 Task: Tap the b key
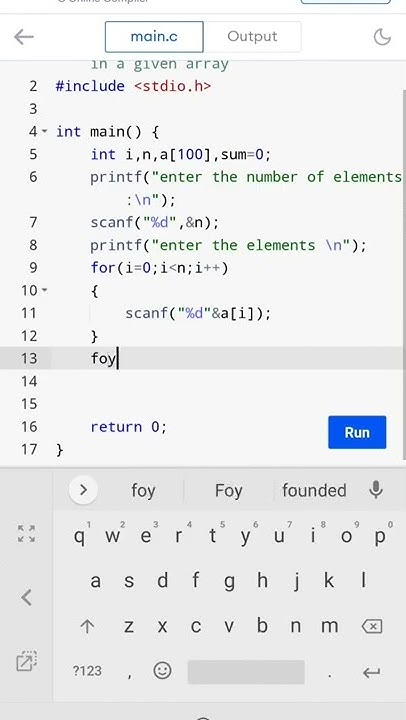[x=262, y=626]
